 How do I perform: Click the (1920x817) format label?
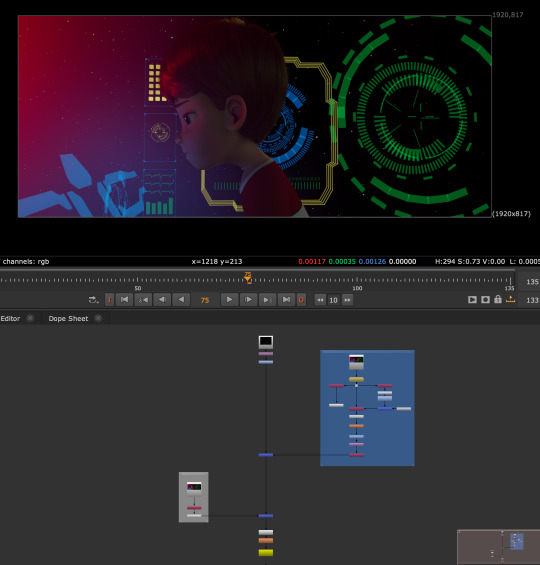pyautogui.click(x=511, y=214)
